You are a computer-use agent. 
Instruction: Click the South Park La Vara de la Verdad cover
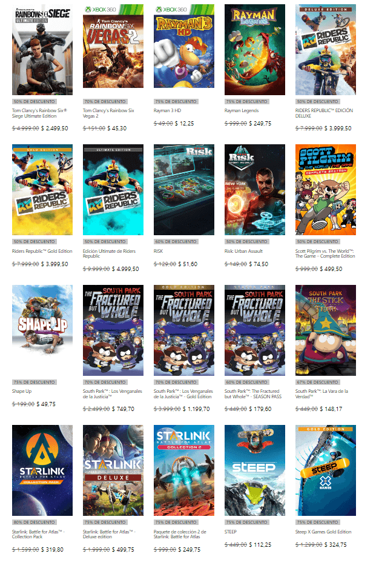click(326, 330)
